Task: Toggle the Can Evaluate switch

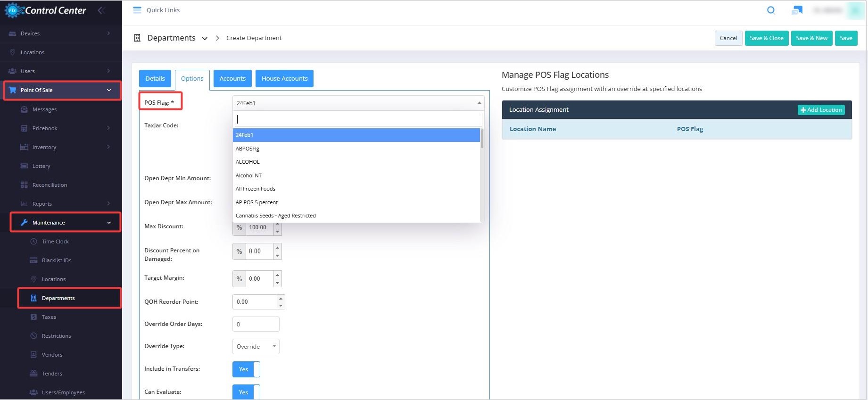Action: point(246,392)
